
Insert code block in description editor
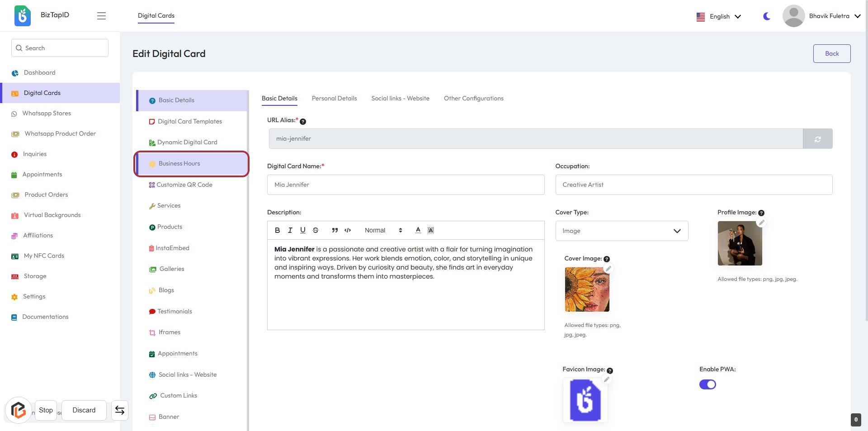coord(348,230)
